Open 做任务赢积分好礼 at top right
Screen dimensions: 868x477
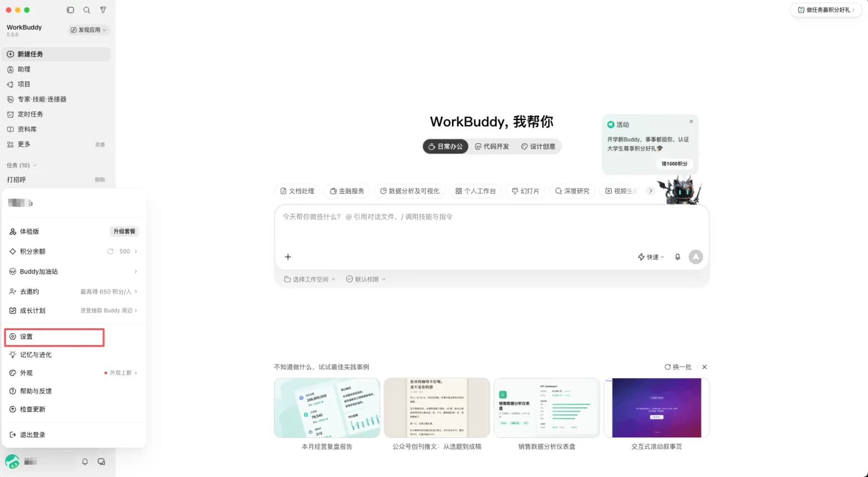tap(826, 10)
